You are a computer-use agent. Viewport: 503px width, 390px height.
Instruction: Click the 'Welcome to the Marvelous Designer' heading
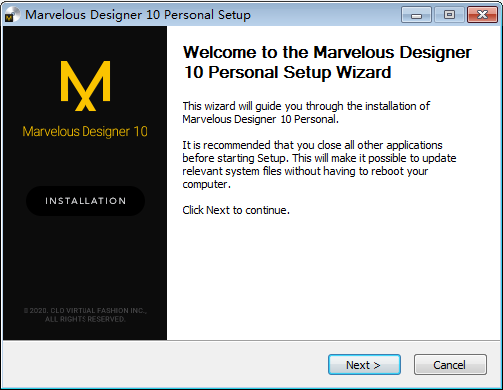pos(327,62)
